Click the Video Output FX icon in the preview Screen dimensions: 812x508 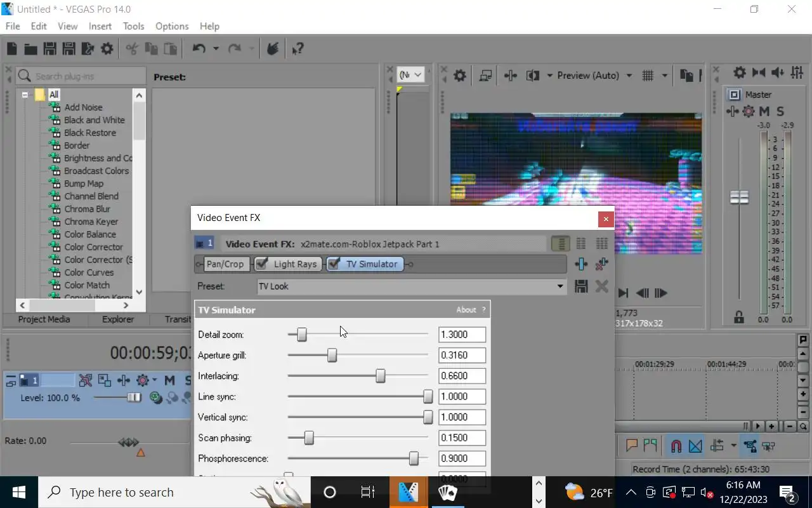tap(510, 76)
